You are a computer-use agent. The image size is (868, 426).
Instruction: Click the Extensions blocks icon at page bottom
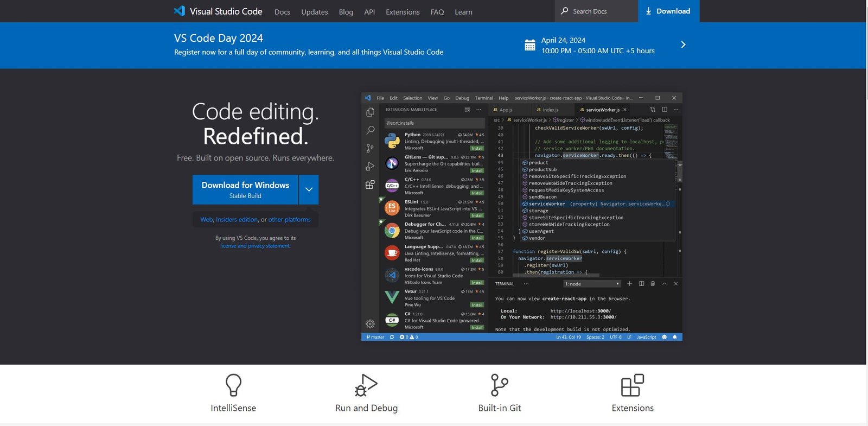click(633, 385)
